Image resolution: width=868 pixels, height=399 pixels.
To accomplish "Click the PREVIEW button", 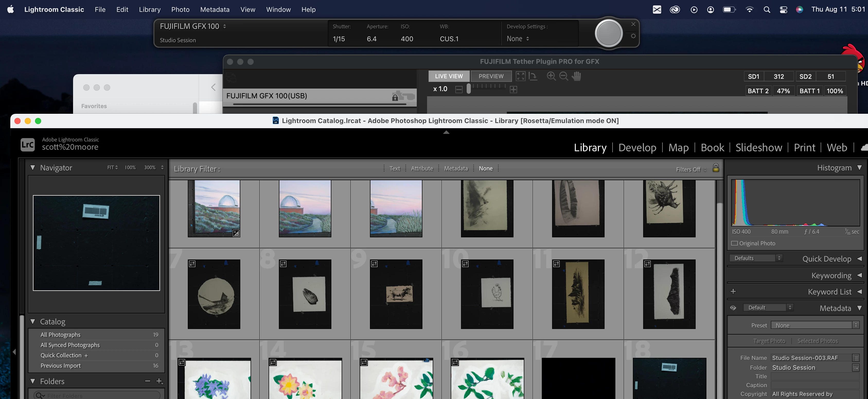I will coord(491,76).
